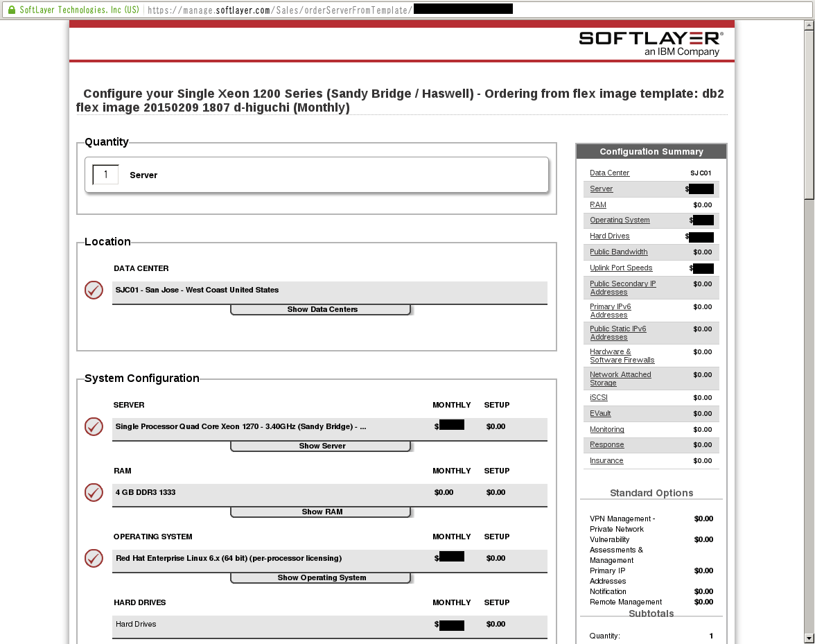Open Public Static IPv6 Addresses link
This screenshot has height=644, width=815.
click(x=618, y=333)
